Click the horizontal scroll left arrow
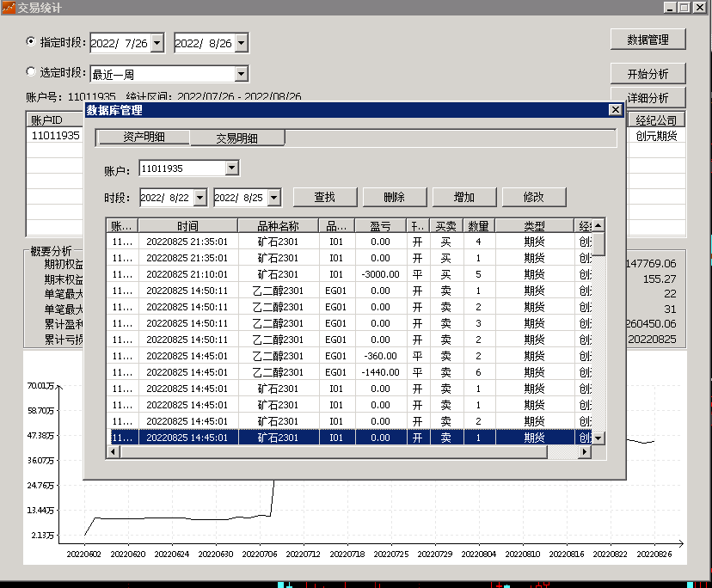712x588 pixels. tap(113, 452)
